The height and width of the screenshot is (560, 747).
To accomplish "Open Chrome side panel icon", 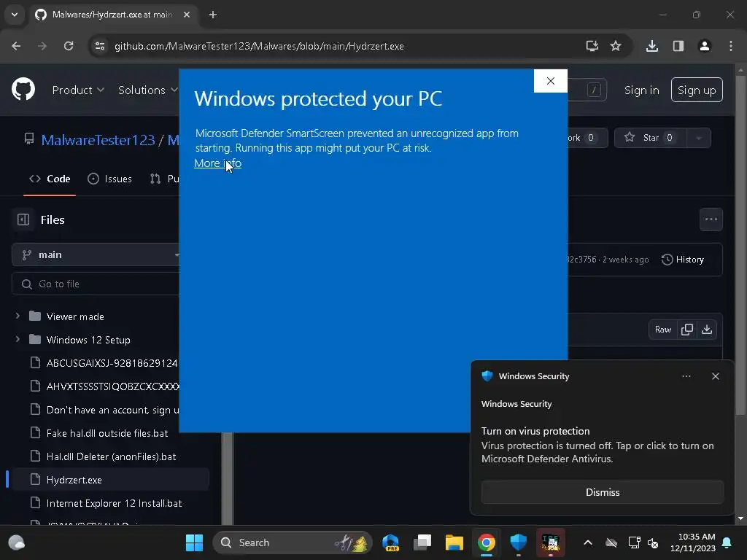I will [678, 46].
